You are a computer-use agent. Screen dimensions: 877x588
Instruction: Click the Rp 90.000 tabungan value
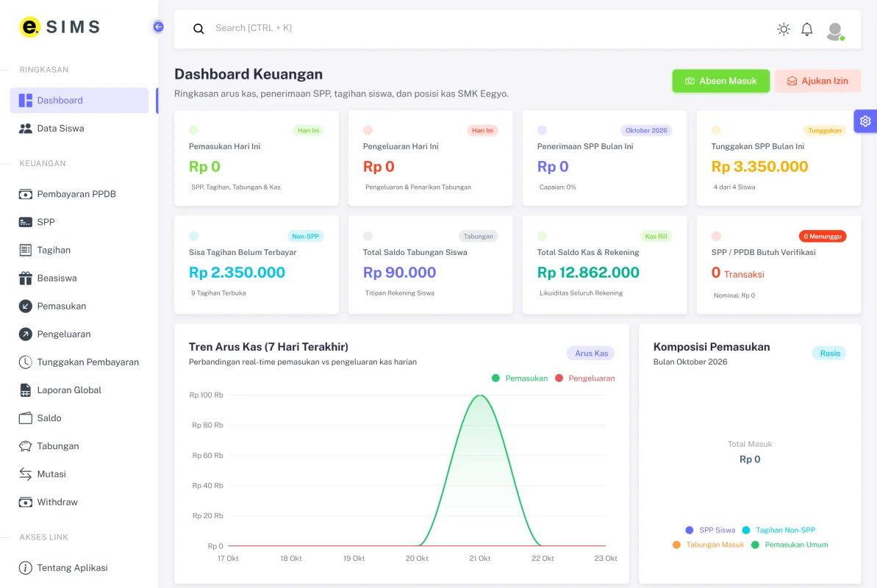pyautogui.click(x=399, y=273)
